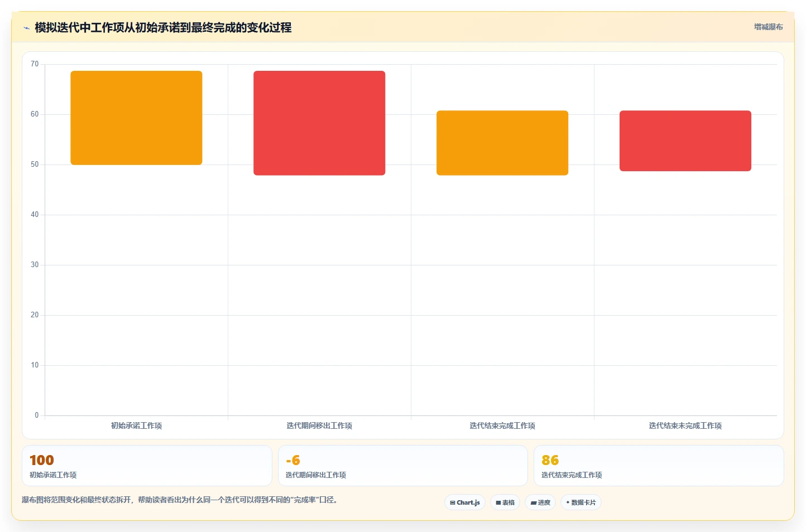
Task: Click the 增减瀑布 tag in the header
Action: (x=768, y=27)
